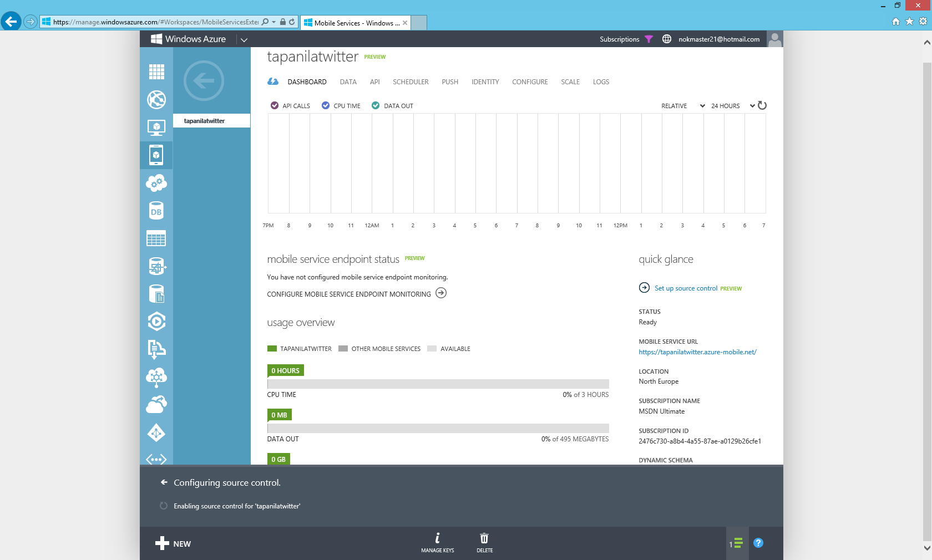
Task: Open HDInsight database cylinder icon in sidebar
Action: pyautogui.click(x=156, y=266)
